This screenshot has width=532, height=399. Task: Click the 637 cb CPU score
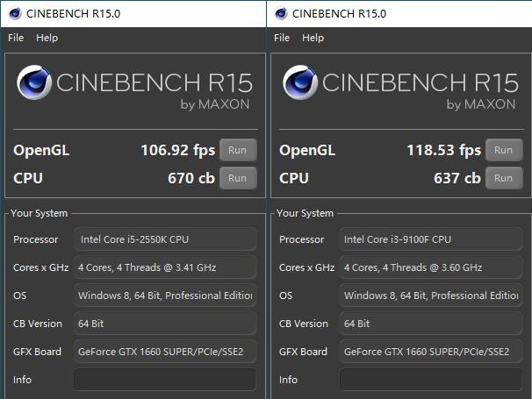coord(457,178)
